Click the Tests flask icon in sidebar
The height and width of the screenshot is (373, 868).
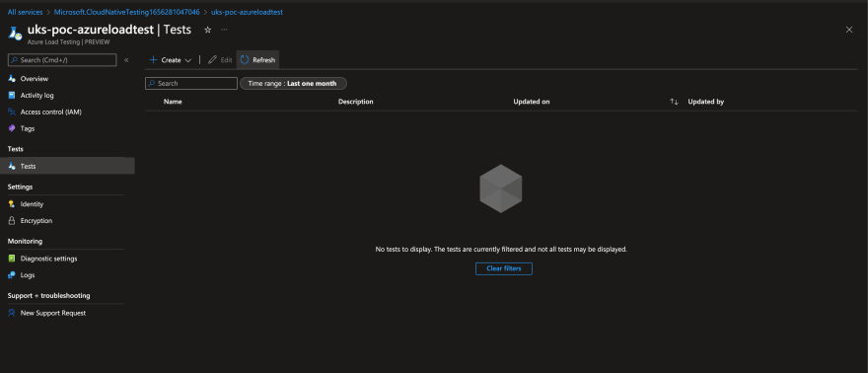[x=12, y=166]
